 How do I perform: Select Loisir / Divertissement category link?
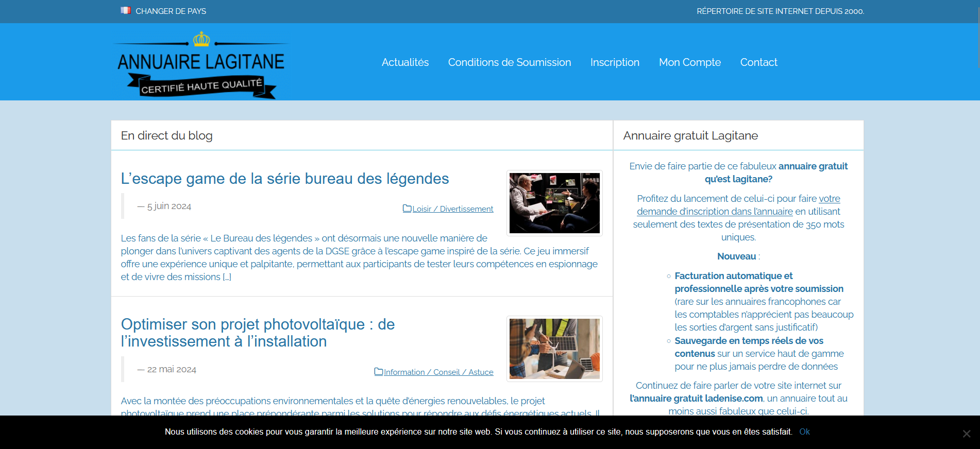point(452,209)
